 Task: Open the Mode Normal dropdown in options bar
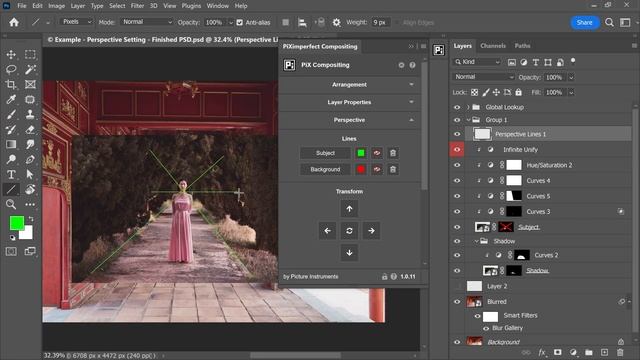(x=147, y=22)
